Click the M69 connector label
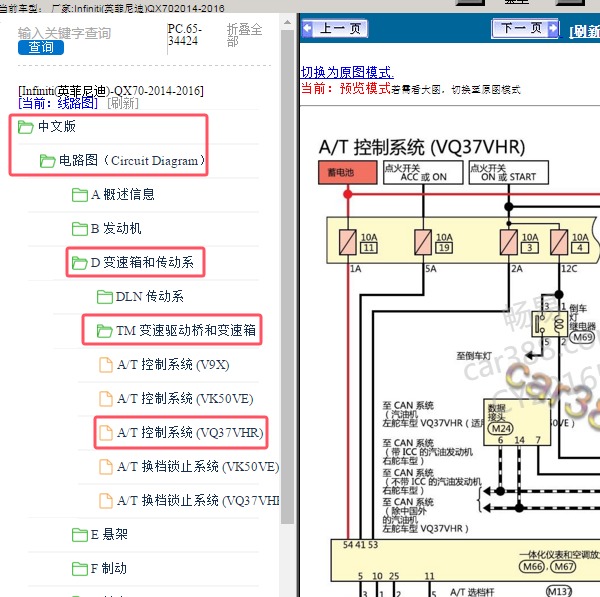Image resolution: width=600 pixels, height=597 pixels. click(582, 337)
